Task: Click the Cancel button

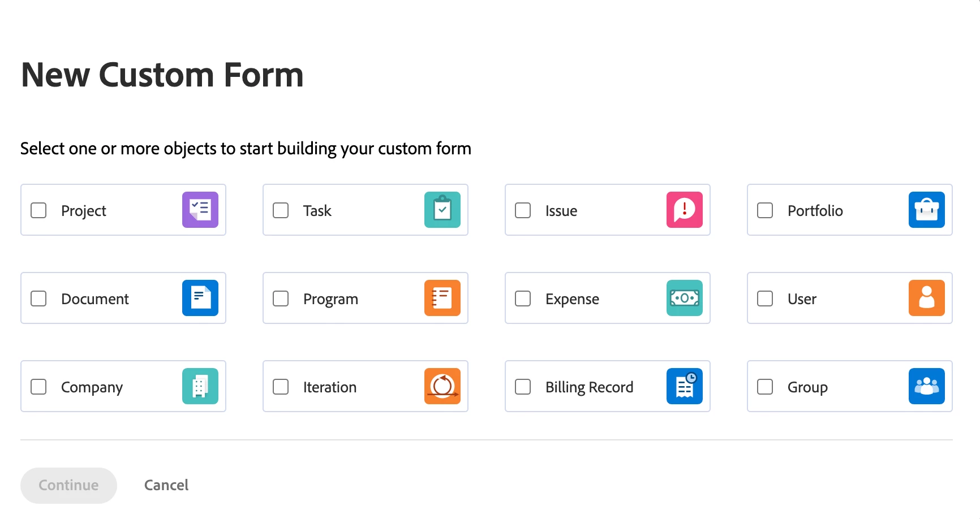Action: (x=166, y=485)
